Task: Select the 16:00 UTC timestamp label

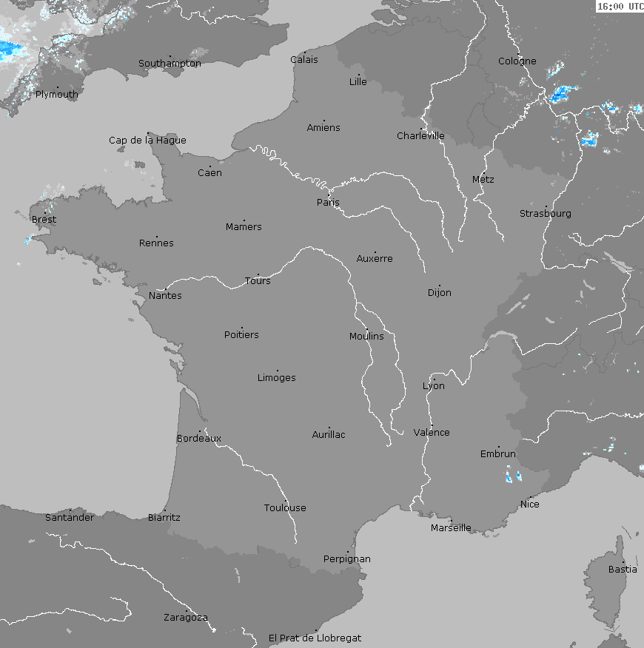Action: tap(620, 6)
